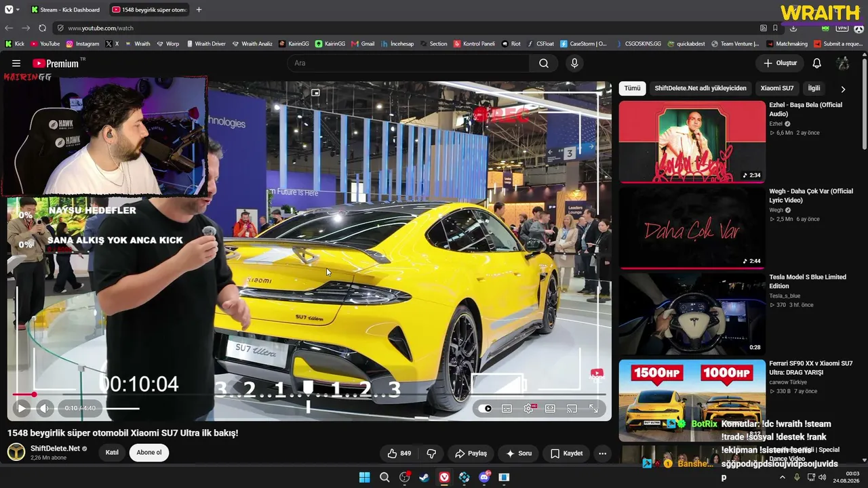
Task: Open the ShiftDelete.Net channel avatar
Action: [x=16, y=452]
